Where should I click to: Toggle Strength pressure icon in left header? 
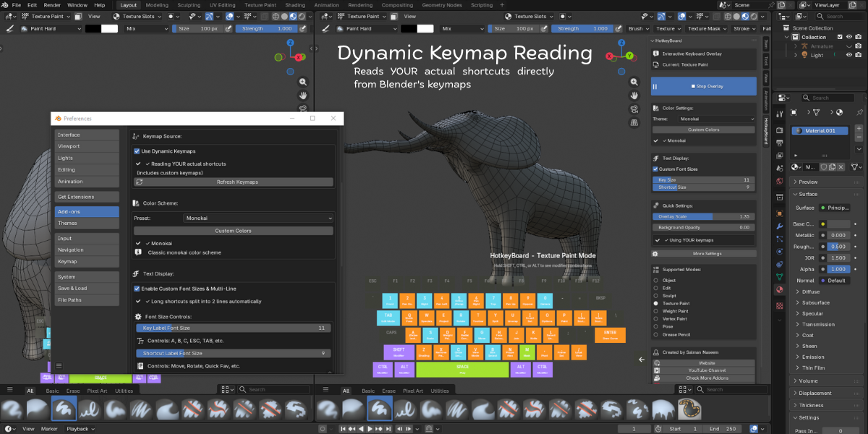(x=304, y=28)
